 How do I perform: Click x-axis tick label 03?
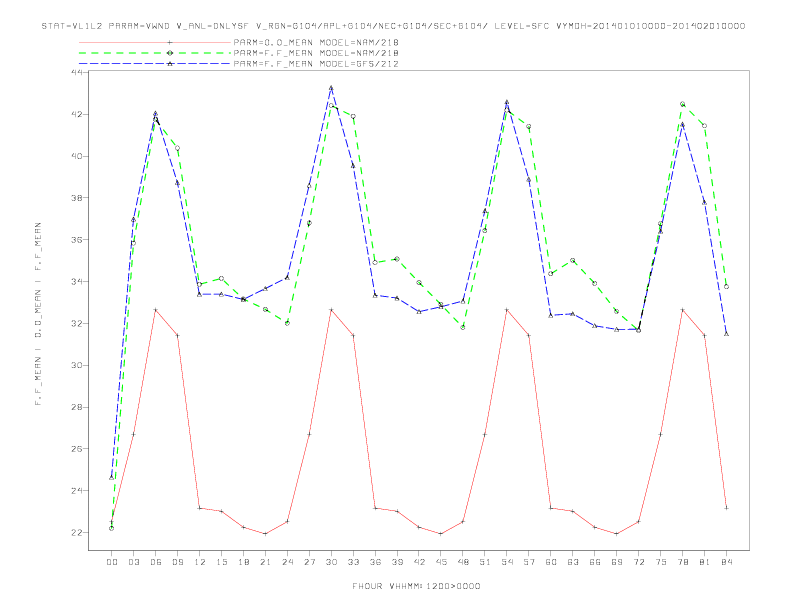[x=133, y=562]
